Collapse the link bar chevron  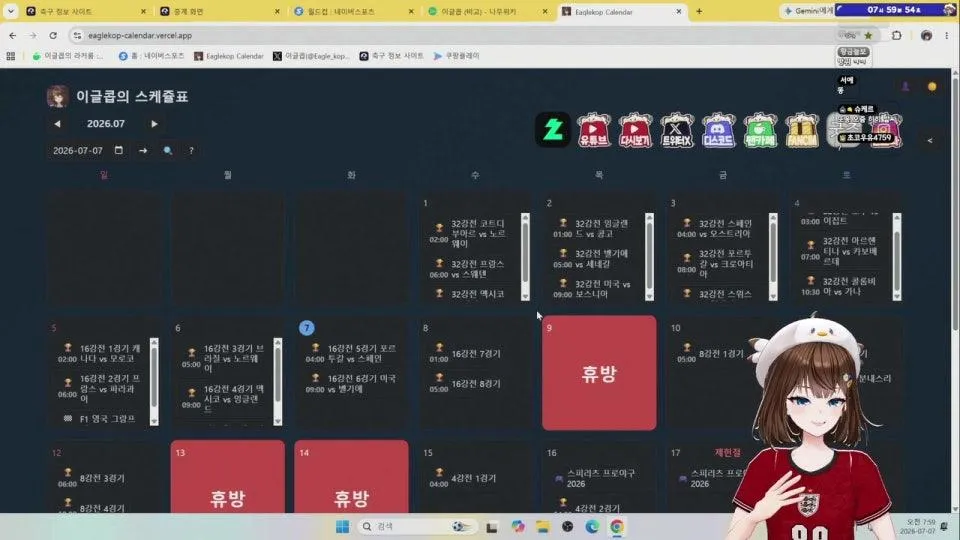[930, 140]
